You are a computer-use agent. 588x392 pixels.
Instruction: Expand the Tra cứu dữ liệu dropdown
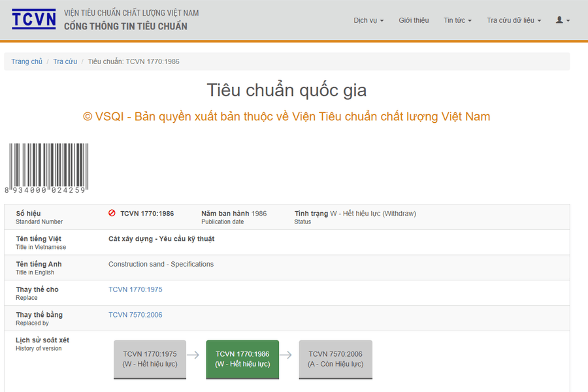[x=514, y=20]
